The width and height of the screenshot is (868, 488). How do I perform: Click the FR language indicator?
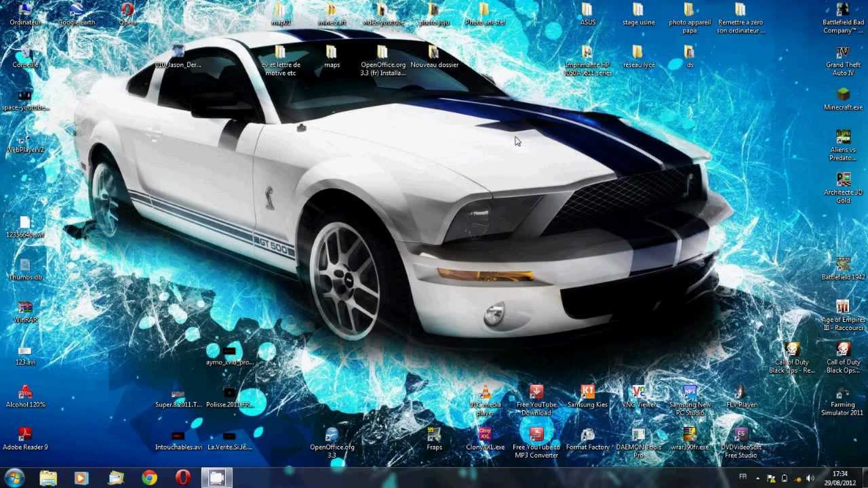pos(743,476)
